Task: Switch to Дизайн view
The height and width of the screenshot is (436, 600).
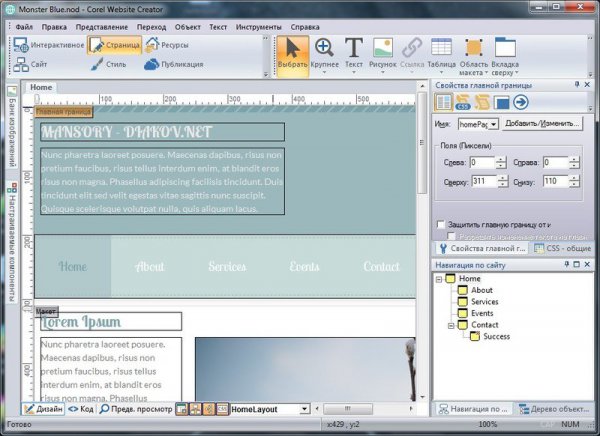Action: [x=43, y=409]
